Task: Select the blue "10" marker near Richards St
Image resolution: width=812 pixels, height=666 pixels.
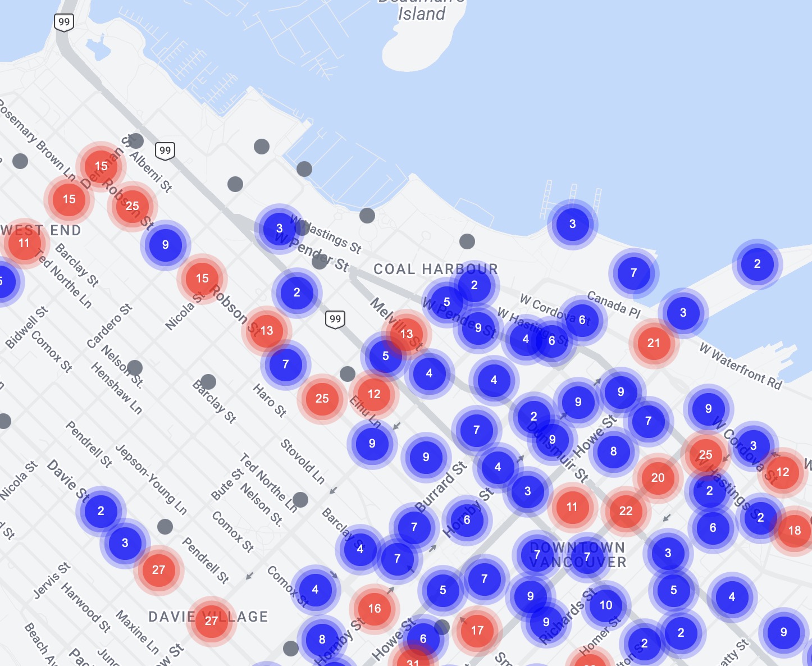Action: tap(605, 605)
